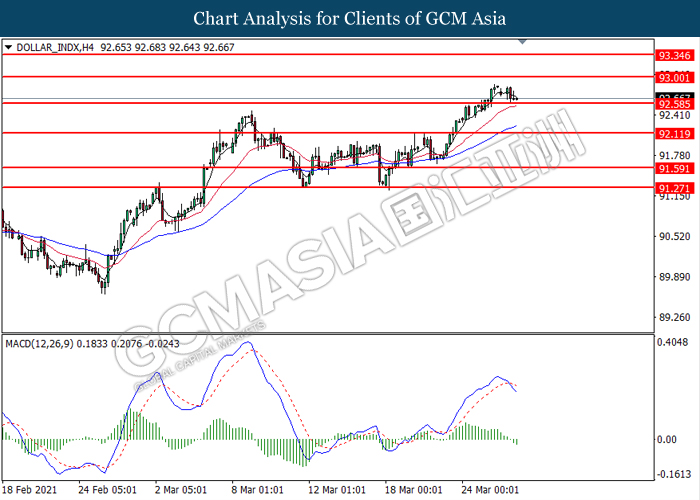Click the -0.1613 MACD scale value
Image resolution: width=700 pixels, height=500 pixels.
[670, 476]
